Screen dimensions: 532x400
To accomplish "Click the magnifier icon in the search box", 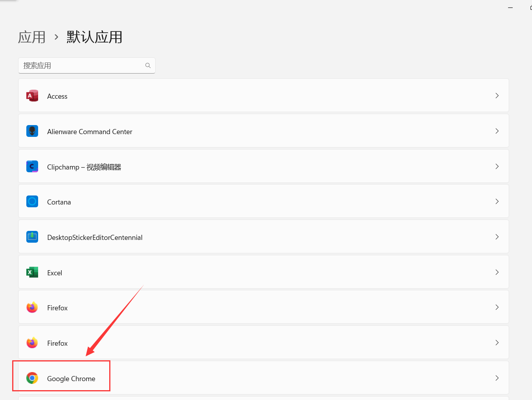I will 148,66.
